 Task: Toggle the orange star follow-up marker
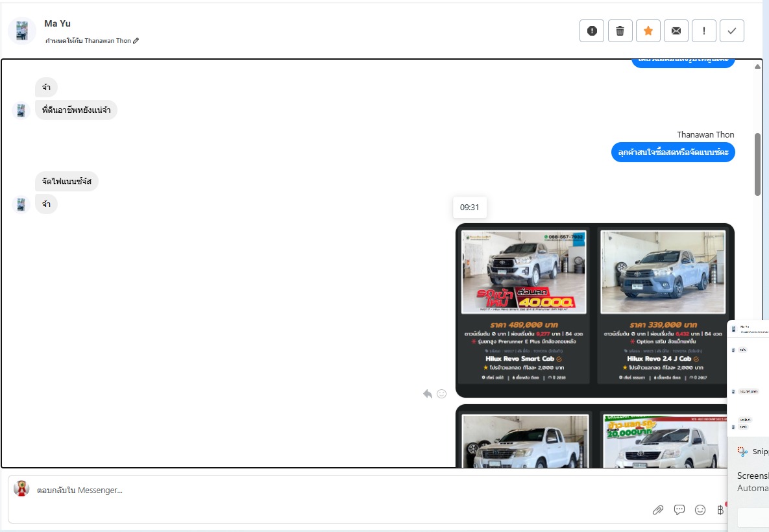(648, 30)
